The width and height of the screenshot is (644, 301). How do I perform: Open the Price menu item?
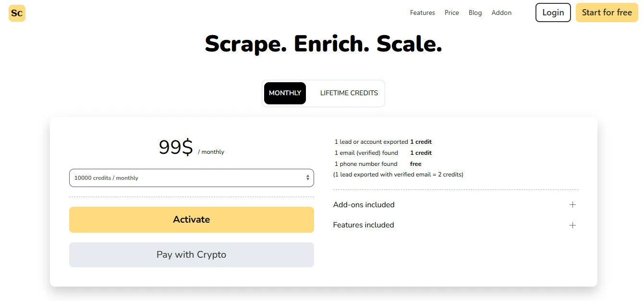(451, 13)
